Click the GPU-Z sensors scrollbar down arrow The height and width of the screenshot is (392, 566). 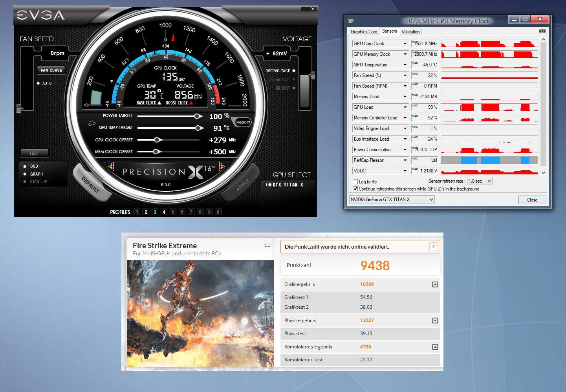543,172
